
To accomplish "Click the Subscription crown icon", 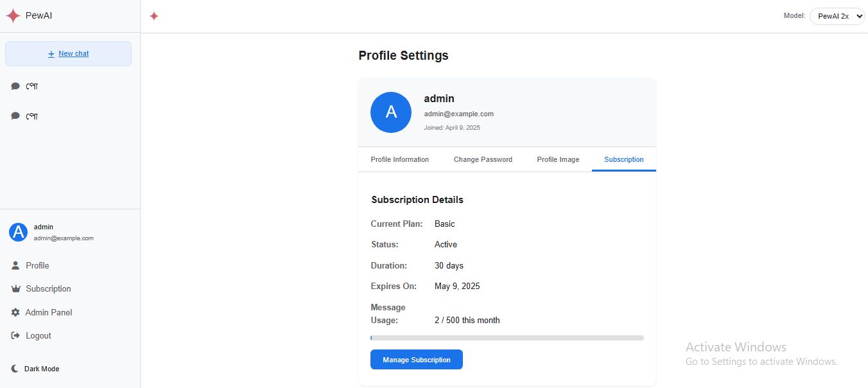I will tap(15, 289).
